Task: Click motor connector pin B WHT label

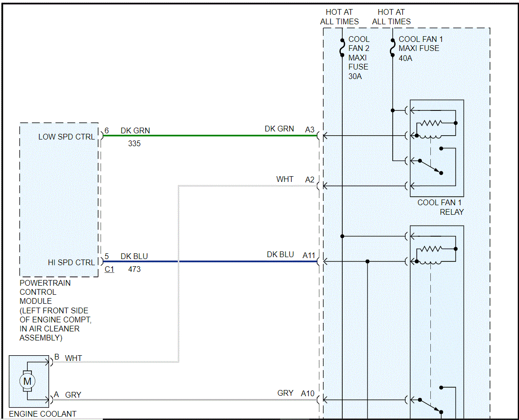Action: [68, 358]
